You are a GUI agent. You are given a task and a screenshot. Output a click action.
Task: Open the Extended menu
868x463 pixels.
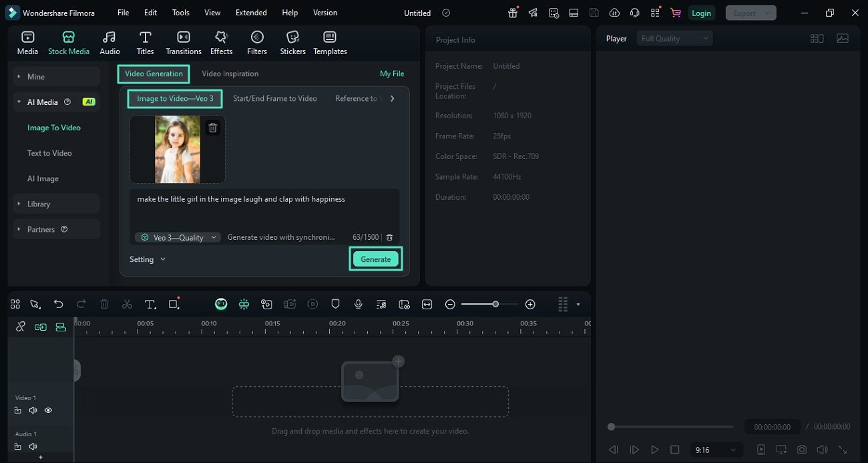251,13
